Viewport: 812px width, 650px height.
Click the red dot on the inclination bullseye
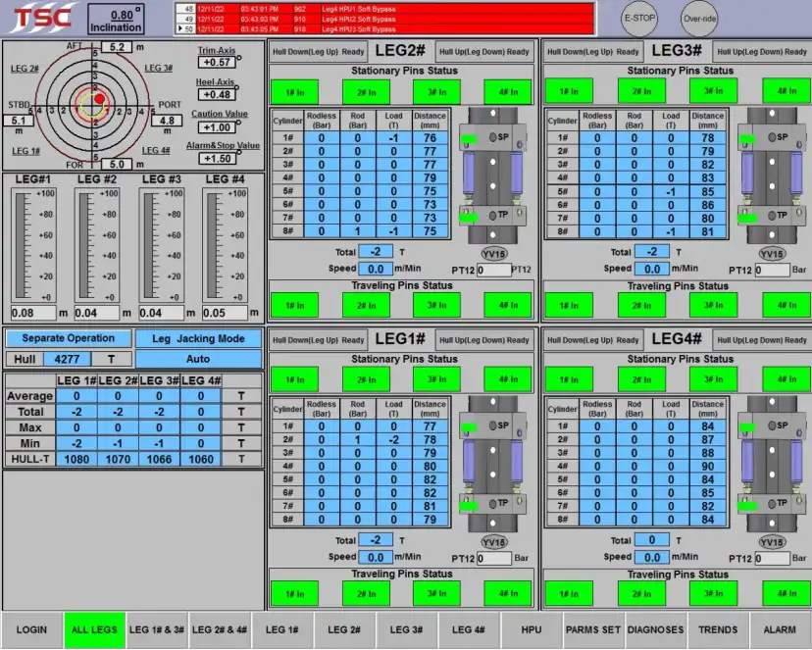click(99, 99)
